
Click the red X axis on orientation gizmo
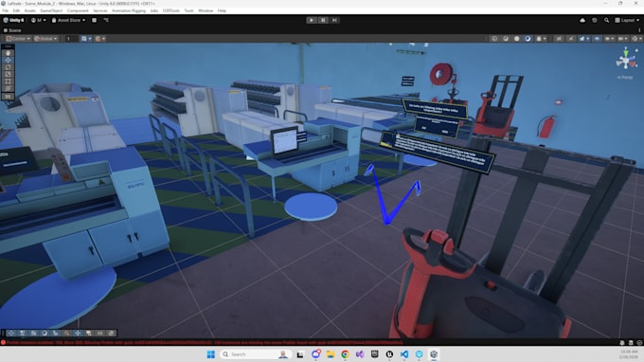click(x=634, y=64)
